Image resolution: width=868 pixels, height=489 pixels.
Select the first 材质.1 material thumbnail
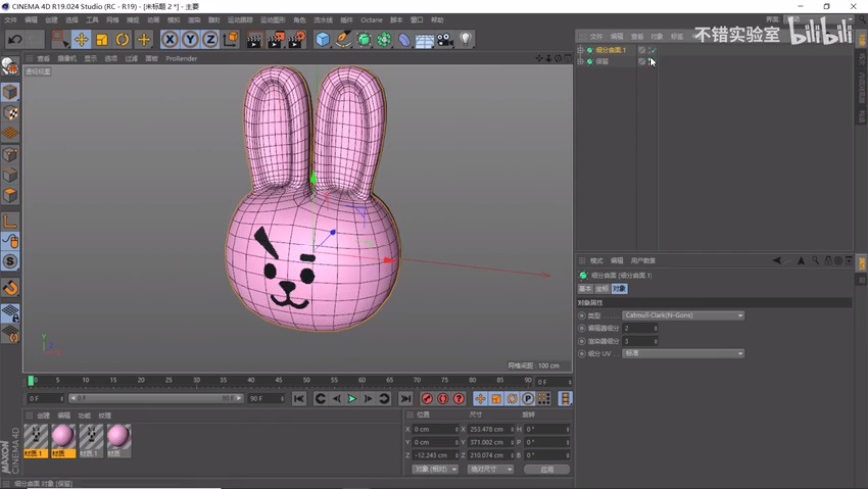[x=36, y=440]
